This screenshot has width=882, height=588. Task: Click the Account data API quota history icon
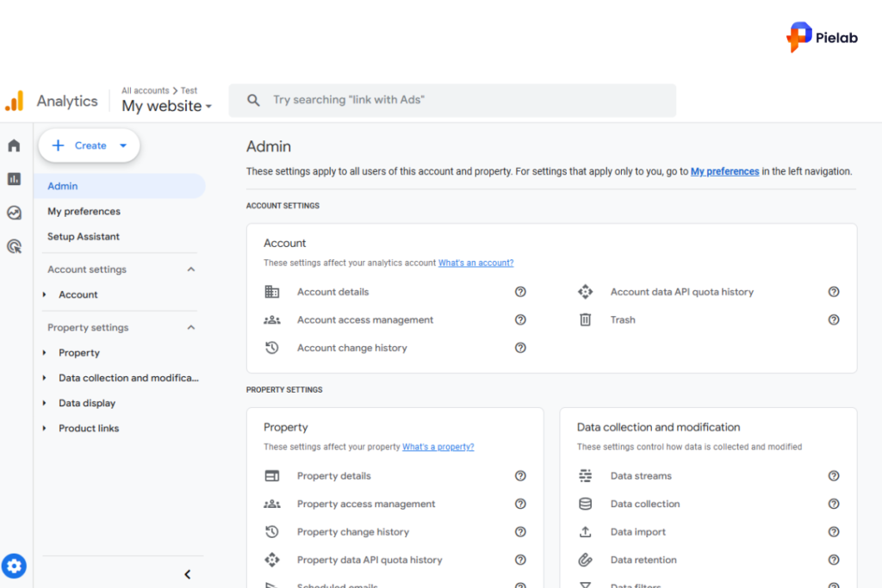[x=585, y=292]
